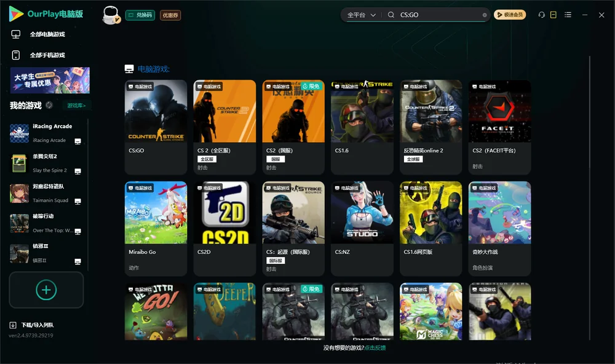Image resolution: width=615 pixels, height=364 pixels.
Task: Click the refresh icon next to 我的游戏
Action: (49, 105)
